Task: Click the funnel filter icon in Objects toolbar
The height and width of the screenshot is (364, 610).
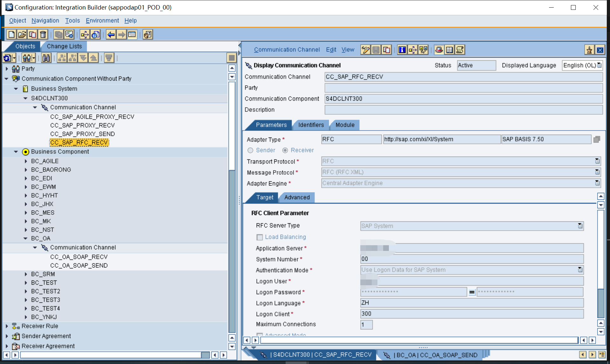Action: pyautogui.click(x=109, y=58)
